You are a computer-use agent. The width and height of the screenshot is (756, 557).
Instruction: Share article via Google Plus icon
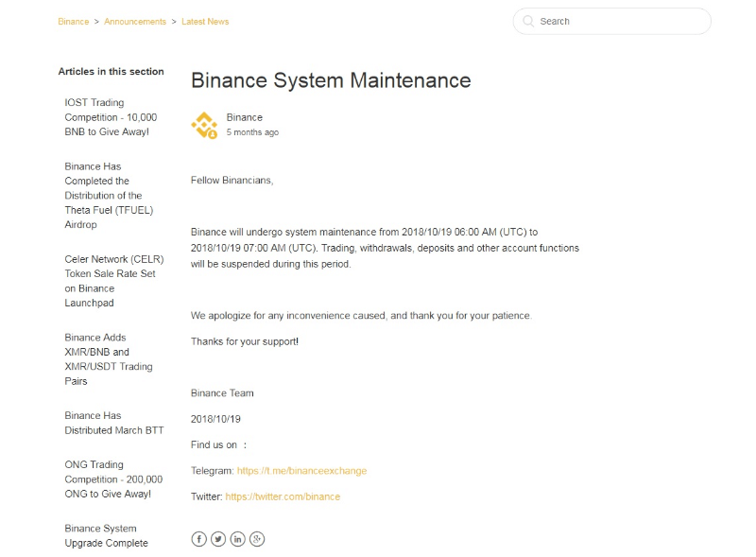(x=257, y=539)
